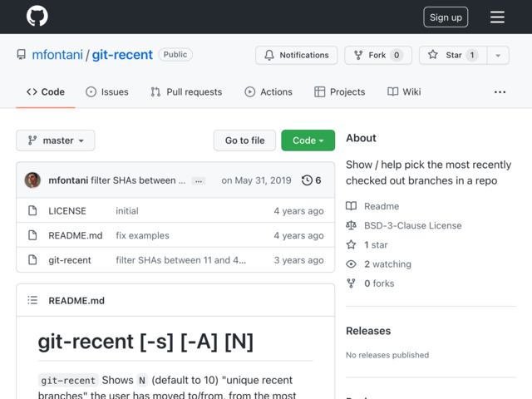Click the README table of contents icon
The image size is (532, 399).
pyautogui.click(x=32, y=300)
